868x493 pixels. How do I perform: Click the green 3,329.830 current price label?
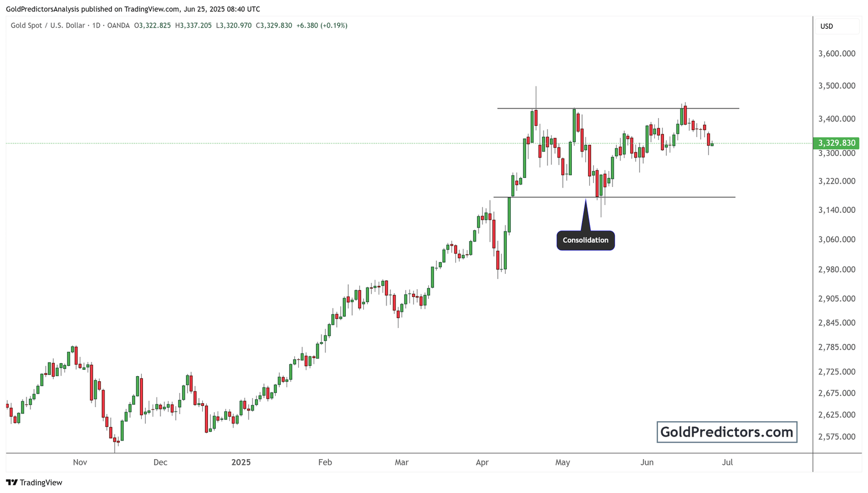coord(836,143)
